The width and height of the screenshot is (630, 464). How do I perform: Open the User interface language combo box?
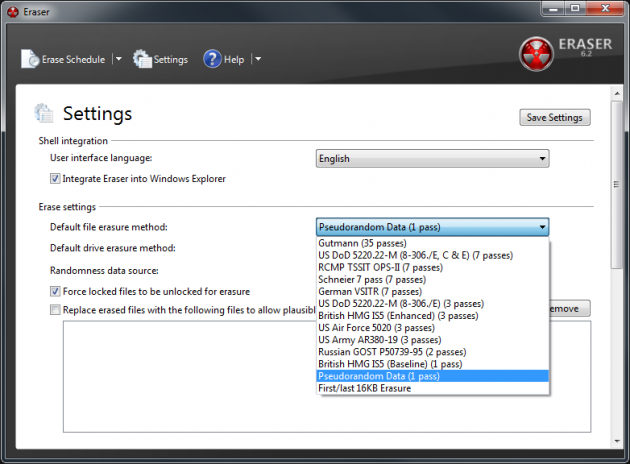coord(432,159)
